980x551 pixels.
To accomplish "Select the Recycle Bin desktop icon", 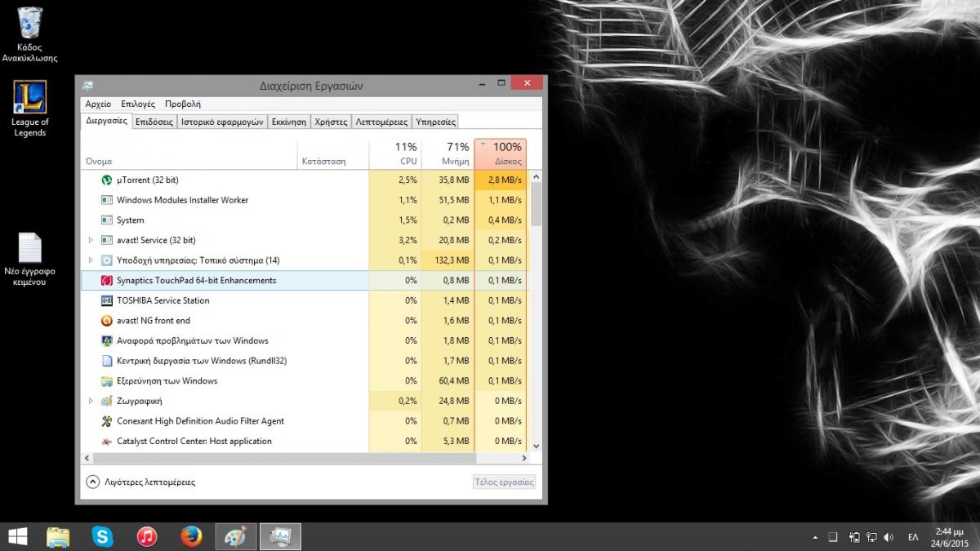I will click(29, 35).
